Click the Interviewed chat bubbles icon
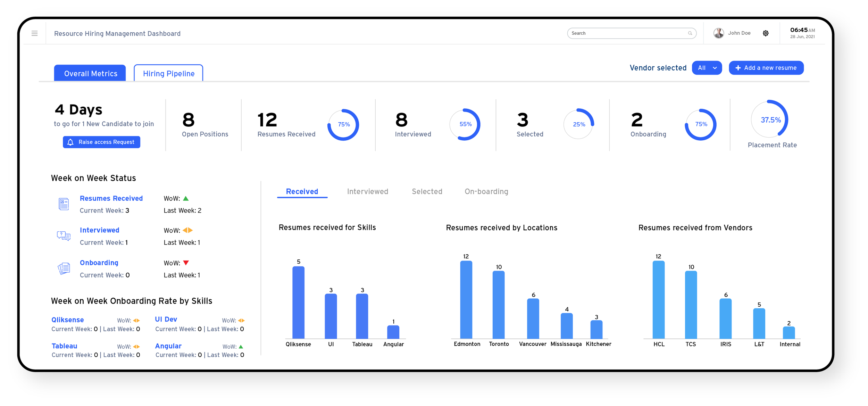 (x=64, y=236)
